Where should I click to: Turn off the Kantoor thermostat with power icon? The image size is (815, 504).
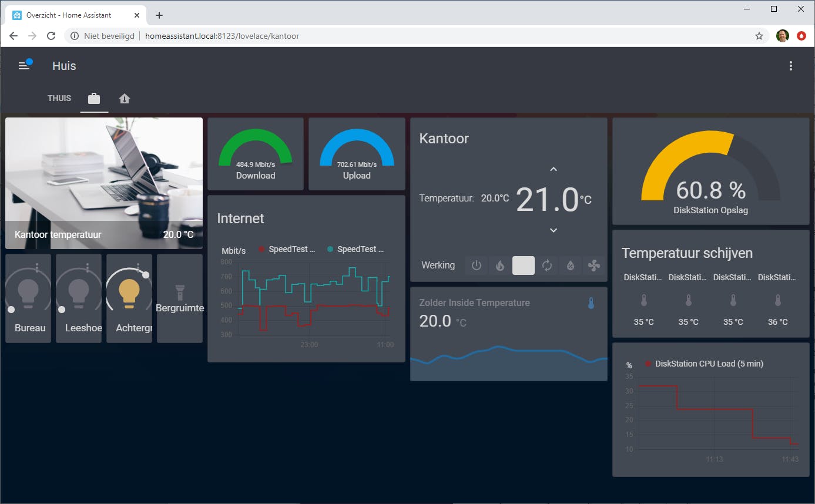click(477, 266)
